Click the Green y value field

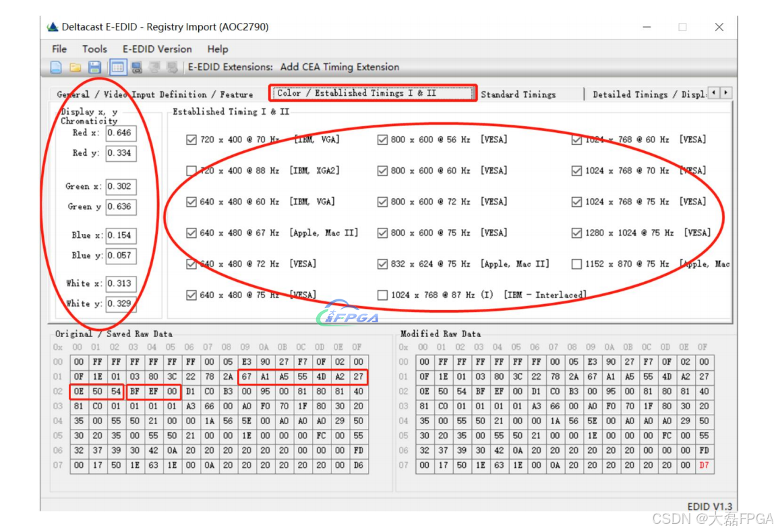(x=121, y=207)
